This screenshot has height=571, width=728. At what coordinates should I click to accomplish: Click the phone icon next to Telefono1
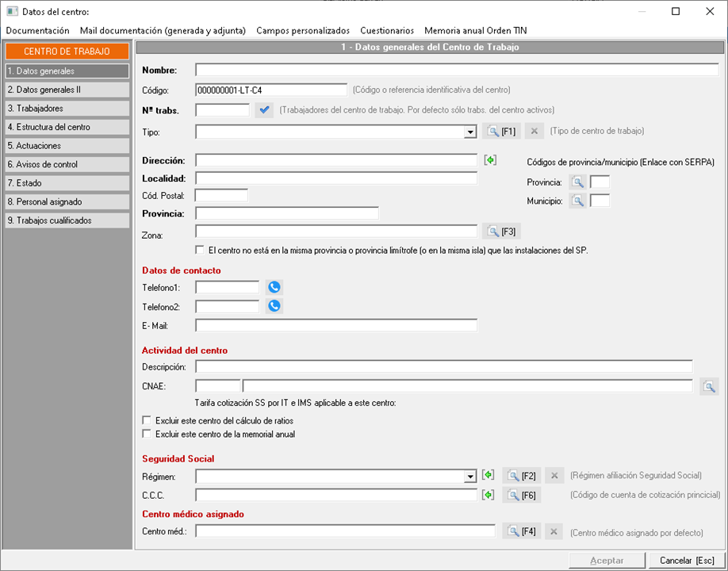pyautogui.click(x=274, y=287)
